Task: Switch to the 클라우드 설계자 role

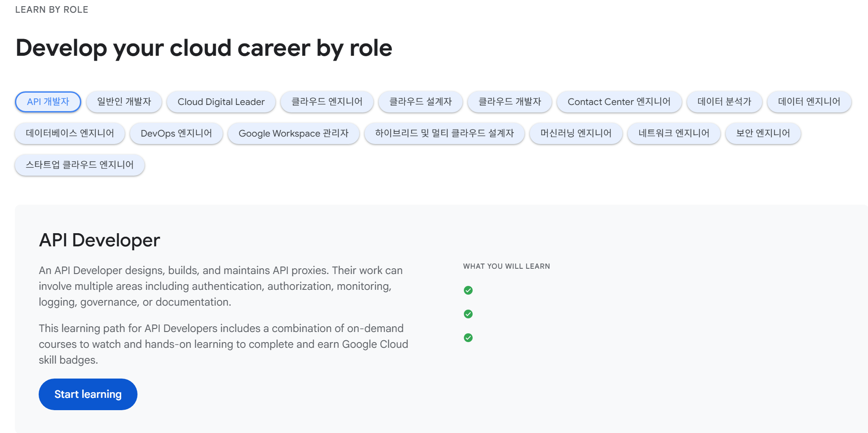Action: [x=420, y=102]
